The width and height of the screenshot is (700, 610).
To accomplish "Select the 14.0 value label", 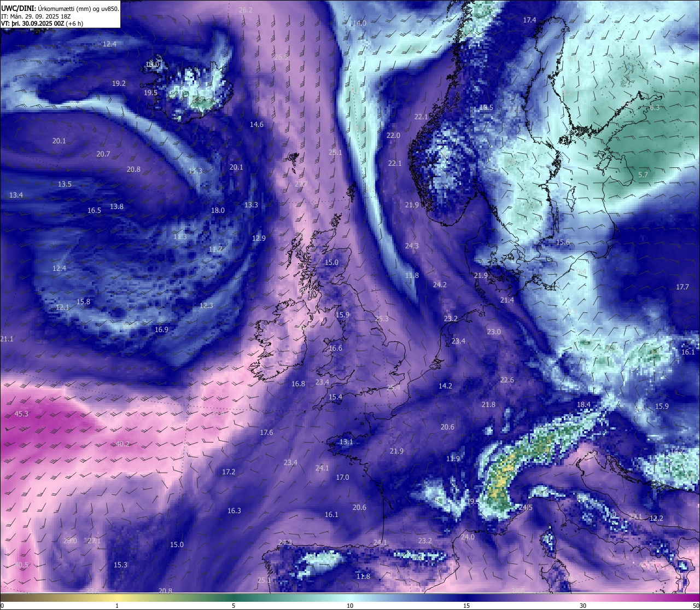I will (359, 24).
